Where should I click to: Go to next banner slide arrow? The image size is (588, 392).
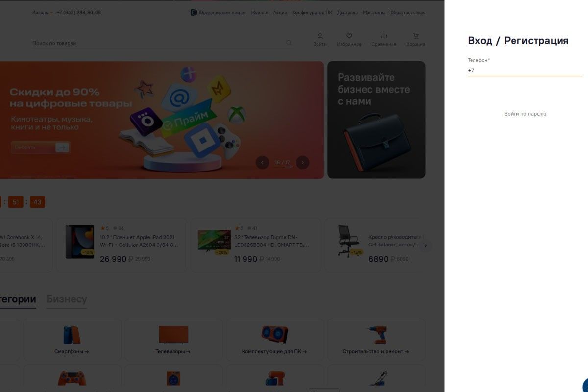[303, 162]
